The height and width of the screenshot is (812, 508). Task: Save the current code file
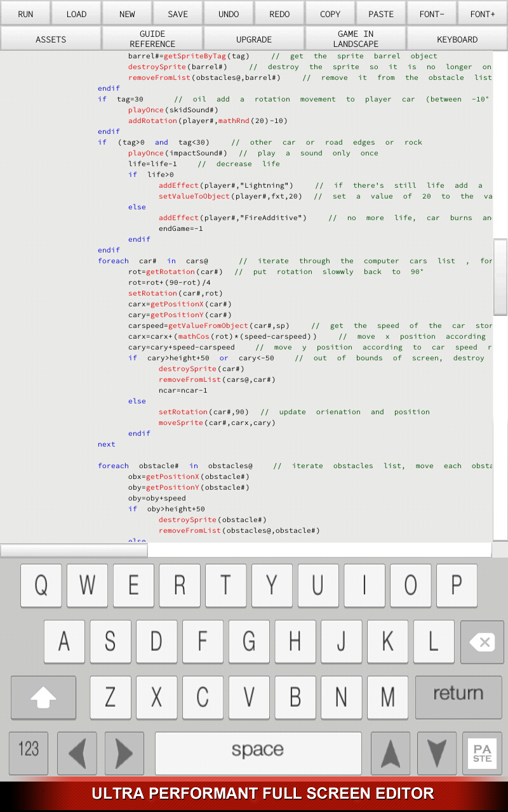click(x=178, y=13)
